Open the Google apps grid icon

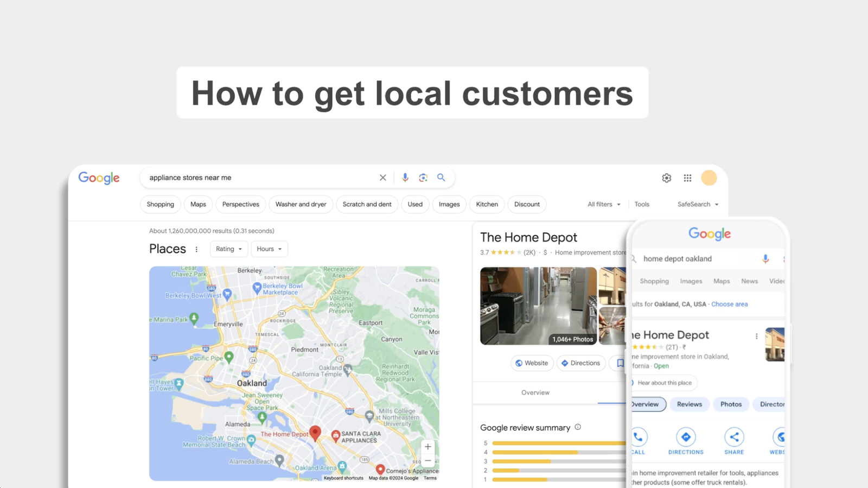click(x=687, y=178)
